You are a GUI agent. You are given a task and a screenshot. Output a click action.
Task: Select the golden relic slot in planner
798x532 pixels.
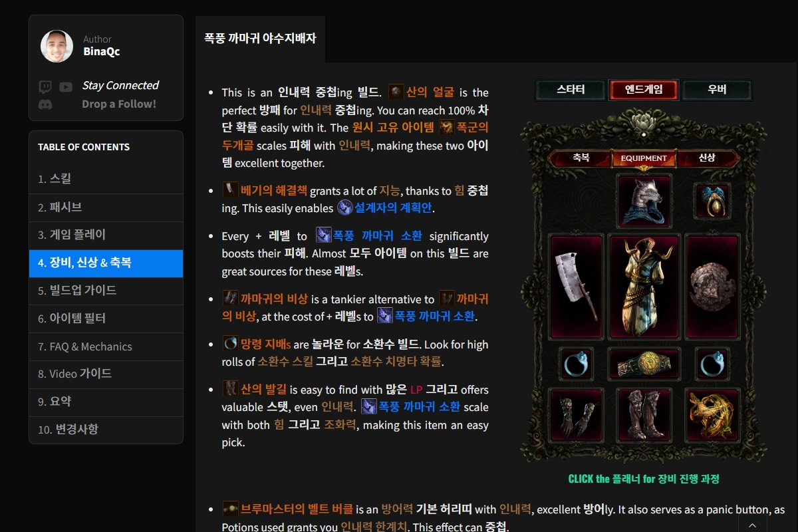[x=712, y=415]
